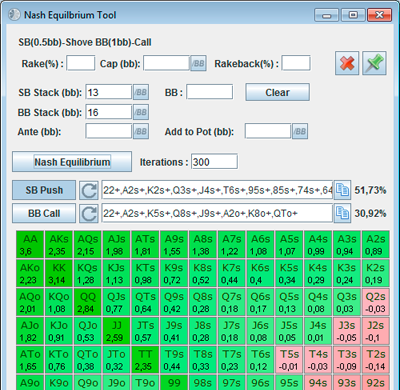Select the AA hand cell
The height and width of the screenshot is (390, 400).
click(30, 245)
